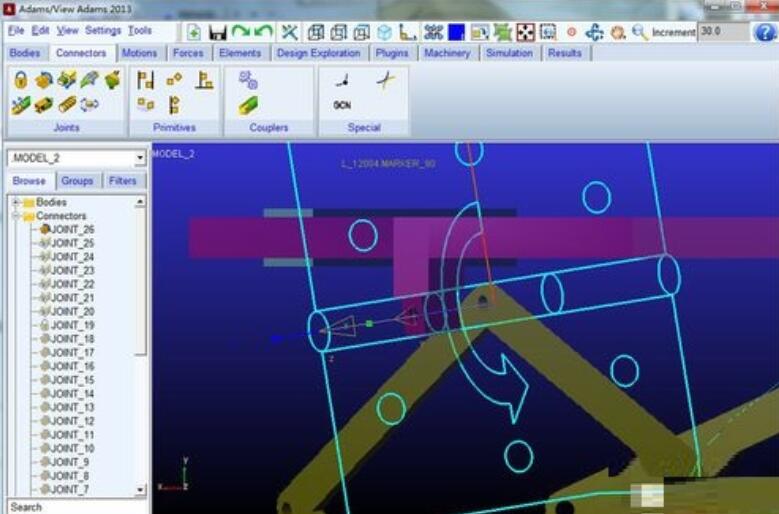Collapse the Connectors tree folder

(x=16, y=216)
